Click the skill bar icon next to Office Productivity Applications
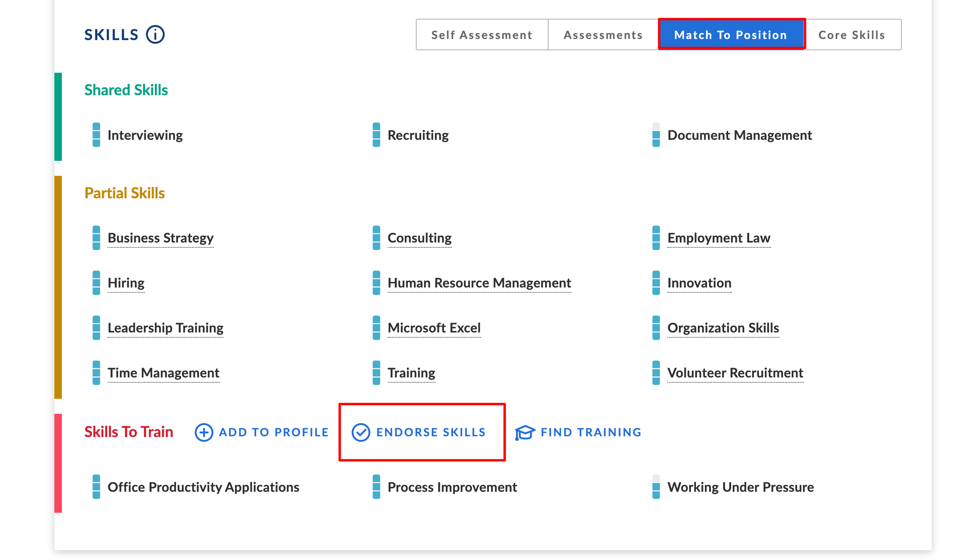The height and width of the screenshot is (560, 970). pyautogui.click(x=96, y=486)
